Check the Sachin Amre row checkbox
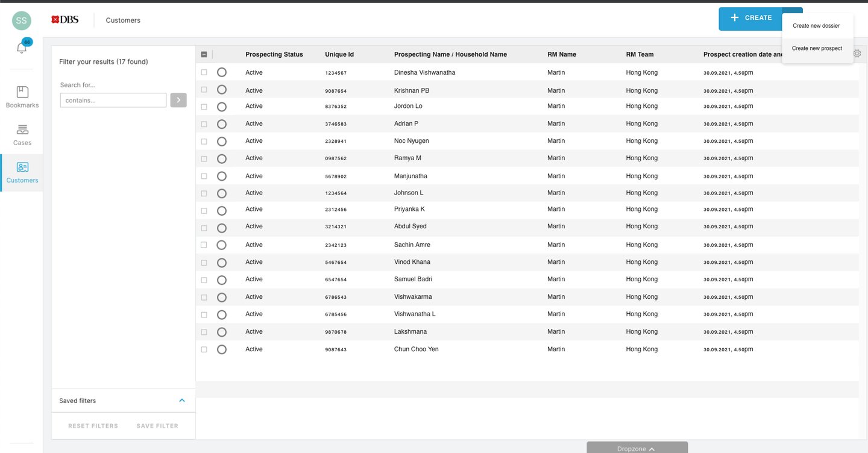Screen dimensions: 868x453 (x=204, y=245)
